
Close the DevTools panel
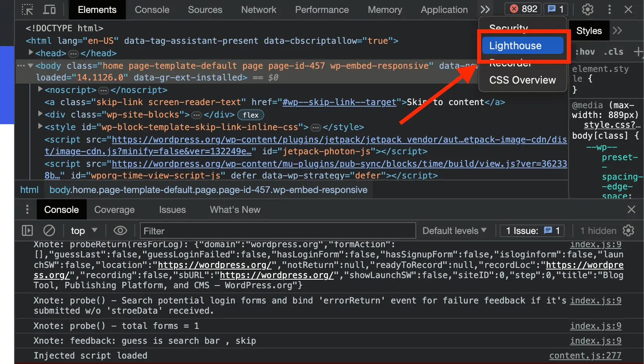pos(628,9)
